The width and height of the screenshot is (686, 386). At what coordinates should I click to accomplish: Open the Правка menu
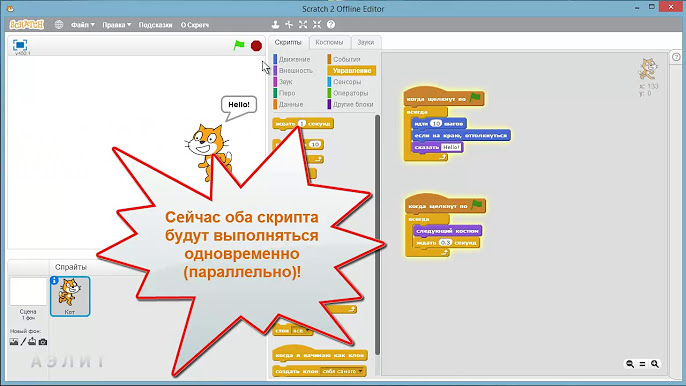pos(116,25)
